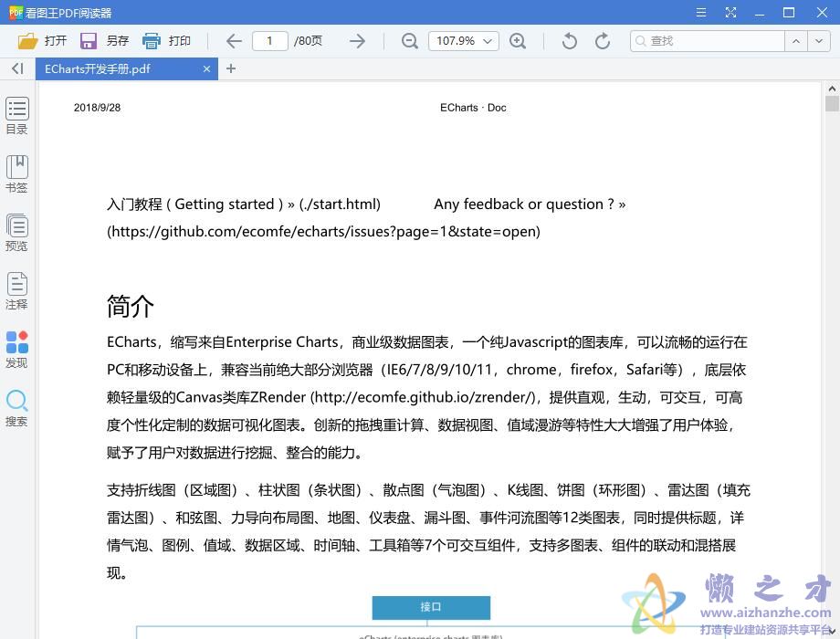Image resolution: width=840 pixels, height=639 pixels.
Task: Click '入门教程 ( Getting started )' text
Action: (195, 204)
